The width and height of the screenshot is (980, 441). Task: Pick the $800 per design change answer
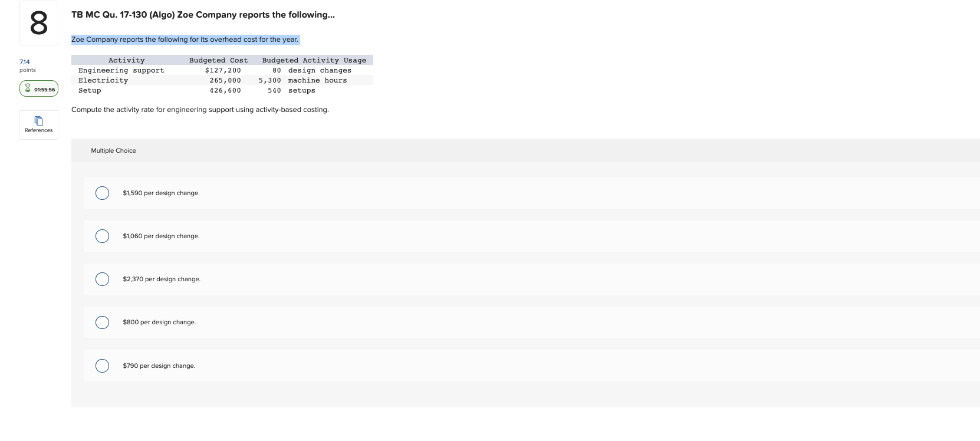coord(102,322)
